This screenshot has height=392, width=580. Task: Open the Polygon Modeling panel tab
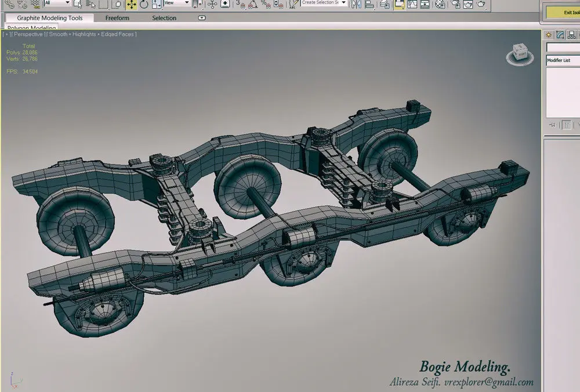(31, 27)
